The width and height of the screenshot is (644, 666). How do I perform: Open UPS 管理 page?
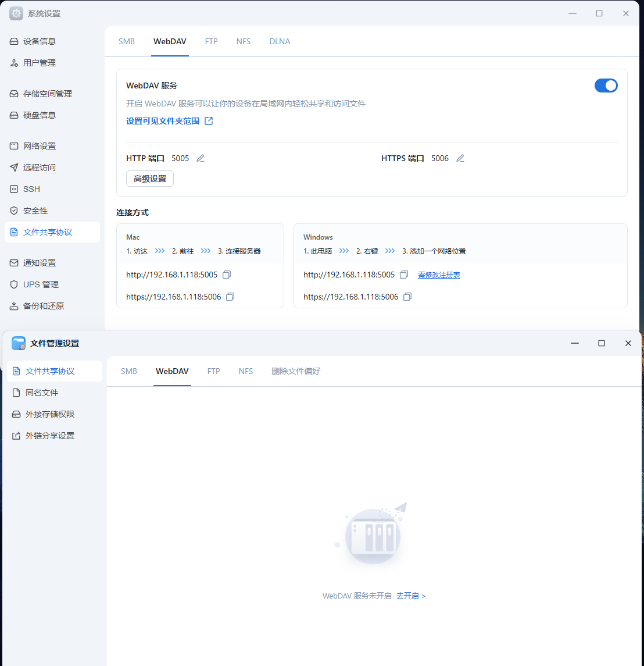(x=52, y=284)
